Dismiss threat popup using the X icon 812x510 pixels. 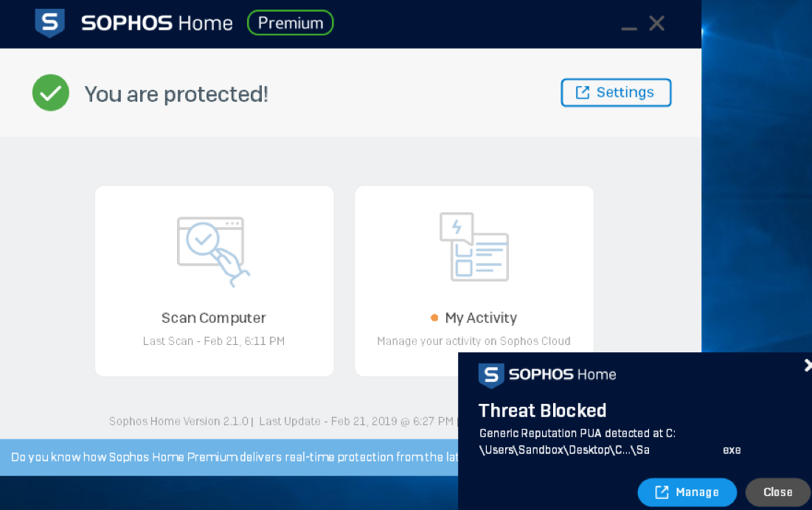coord(807,366)
